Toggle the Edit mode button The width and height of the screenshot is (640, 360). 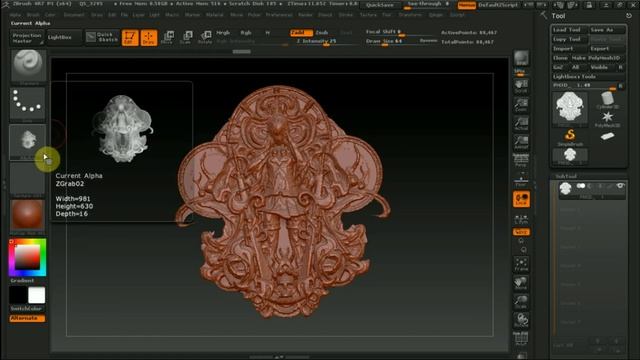click(130, 38)
